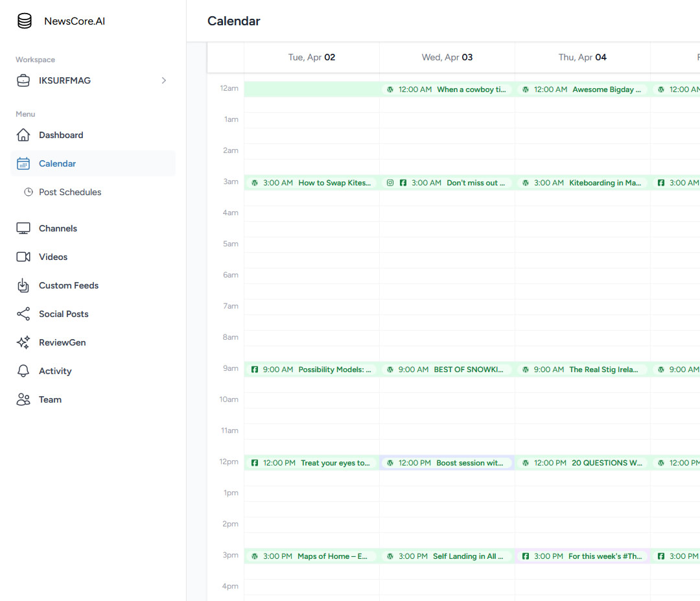Click the Custom Feeds download icon

click(x=23, y=285)
